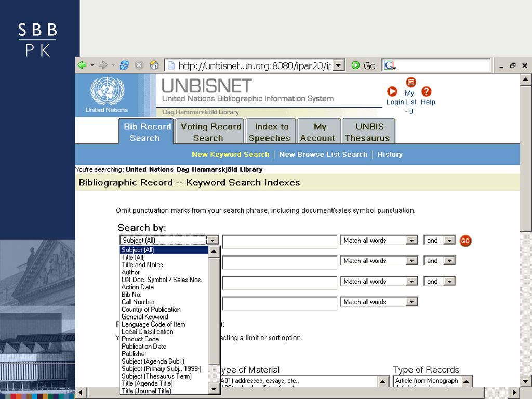Open second row 'and' operator dropdown
Viewport: 532px width, 399px height.
[449, 261]
